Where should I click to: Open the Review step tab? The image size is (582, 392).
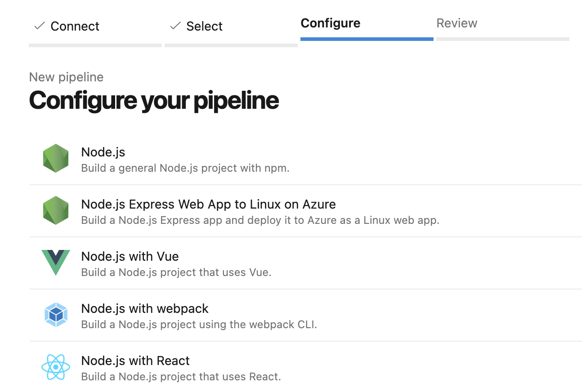[x=457, y=23]
